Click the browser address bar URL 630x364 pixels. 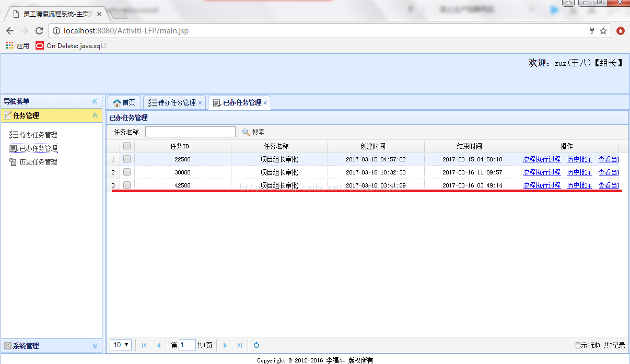(126, 31)
